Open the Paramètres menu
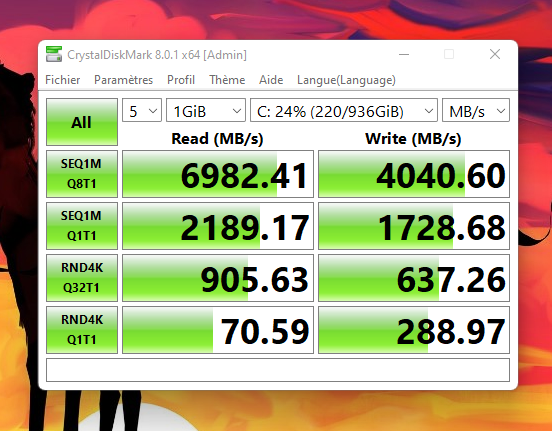The width and height of the screenshot is (552, 431). (x=124, y=80)
